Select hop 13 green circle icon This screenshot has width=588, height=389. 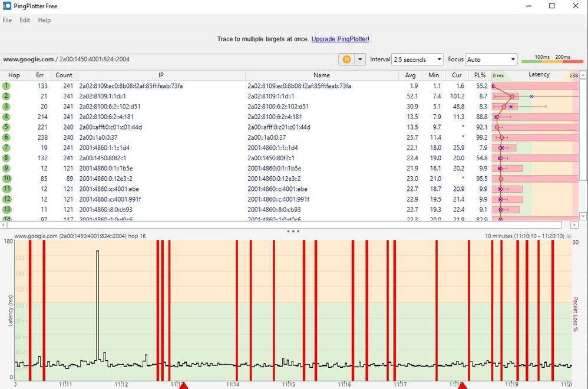coord(6,209)
